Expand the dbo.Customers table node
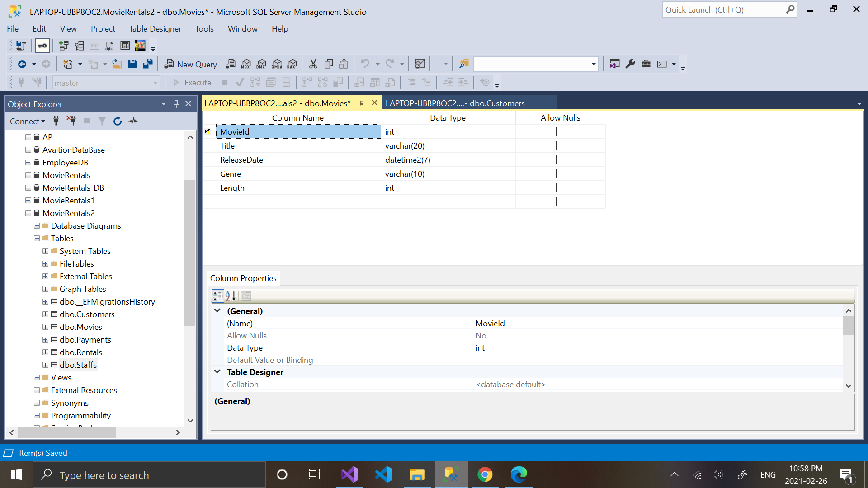The width and height of the screenshot is (868, 488). [45, 314]
